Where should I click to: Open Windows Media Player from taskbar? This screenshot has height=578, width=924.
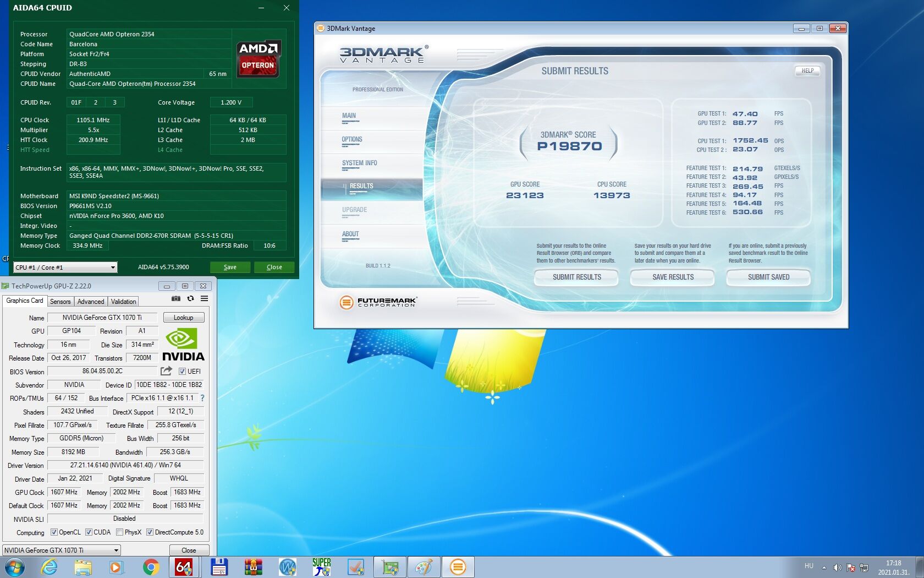tap(116, 567)
